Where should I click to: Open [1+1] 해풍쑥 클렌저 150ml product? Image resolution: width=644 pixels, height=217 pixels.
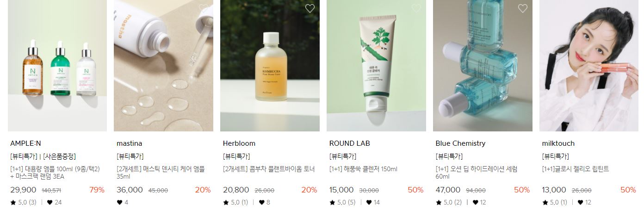363,169
